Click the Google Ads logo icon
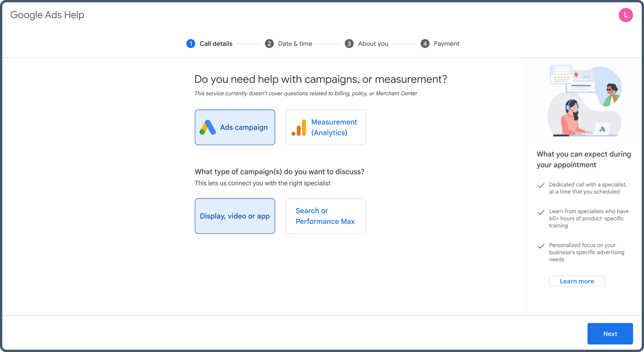644x352 pixels. 208,127
